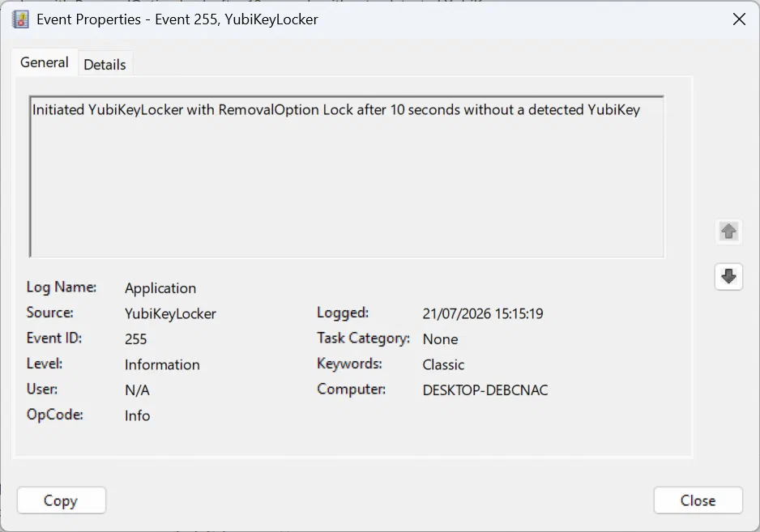760x532 pixels.
Task: Click the Close button
Action: pos(698,500)
